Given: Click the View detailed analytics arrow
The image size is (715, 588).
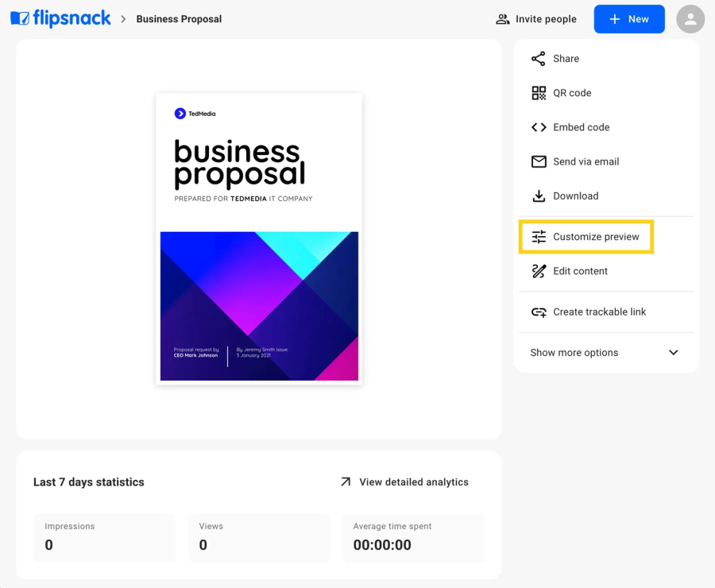Looking at the screenshot, I should 345,482.
